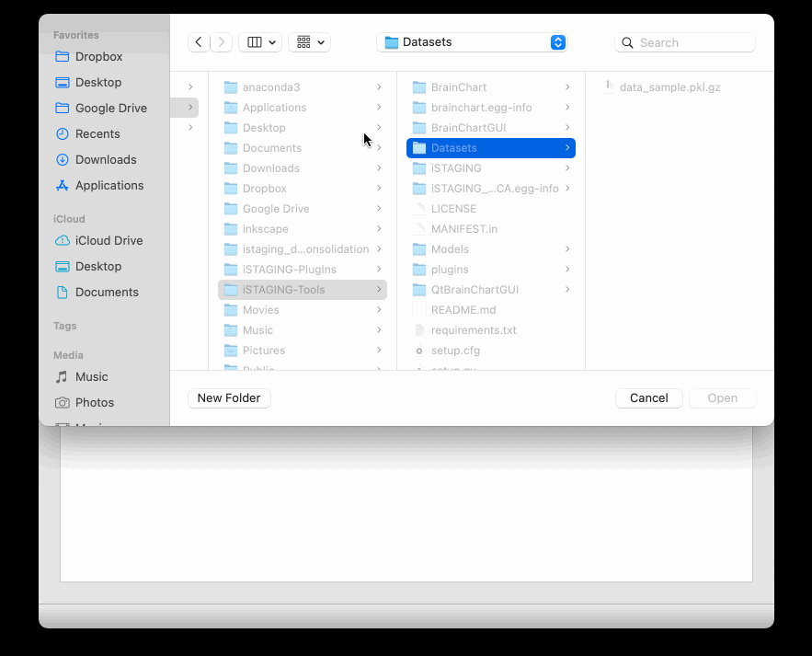The height and width of the screenshot is (656, 812).
Task: Click the Cancel button
Action: coord(649,398)
